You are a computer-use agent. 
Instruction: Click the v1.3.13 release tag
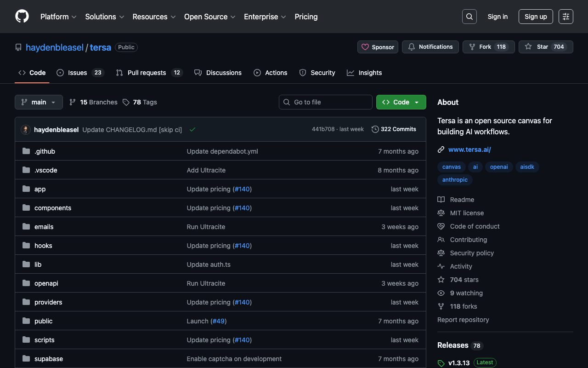click(458, 362)
